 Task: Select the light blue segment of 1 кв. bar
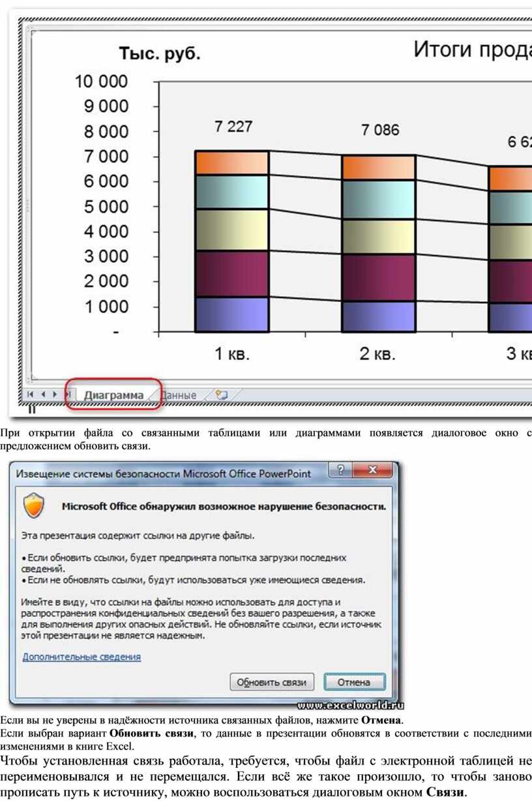coord(232,192)
